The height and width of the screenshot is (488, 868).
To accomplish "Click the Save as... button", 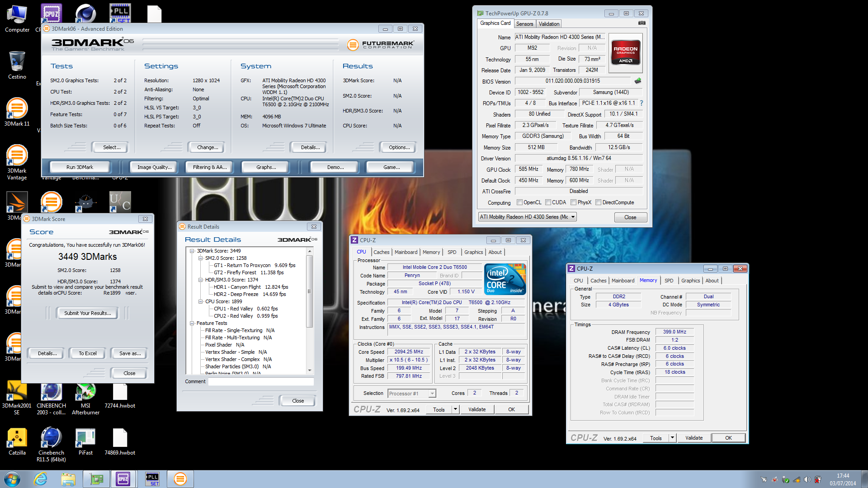I will [130, 353].
